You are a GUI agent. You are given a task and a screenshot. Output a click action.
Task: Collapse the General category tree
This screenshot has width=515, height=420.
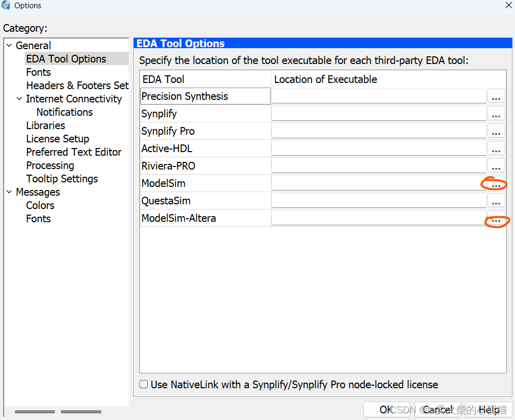click(9, 46)
